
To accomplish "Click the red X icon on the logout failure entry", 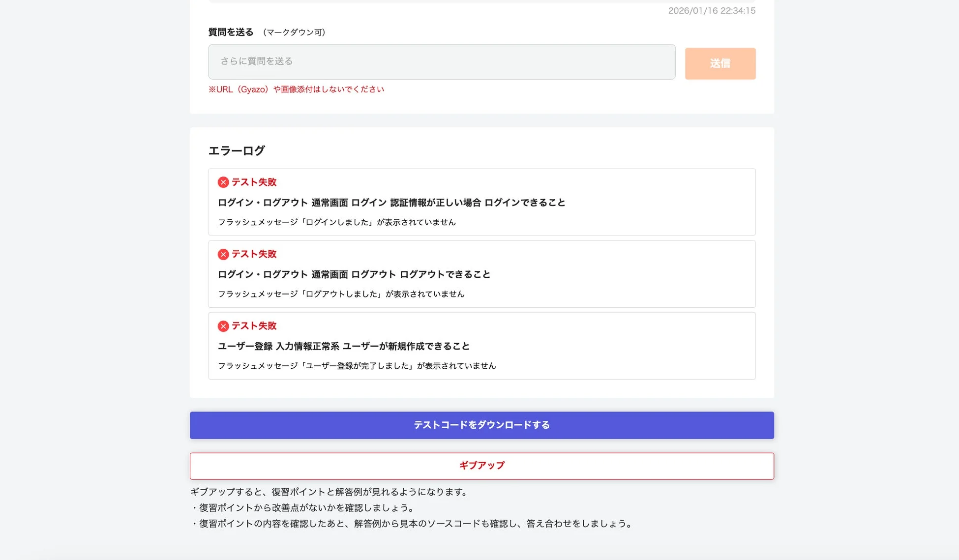I will coord(224,254).
